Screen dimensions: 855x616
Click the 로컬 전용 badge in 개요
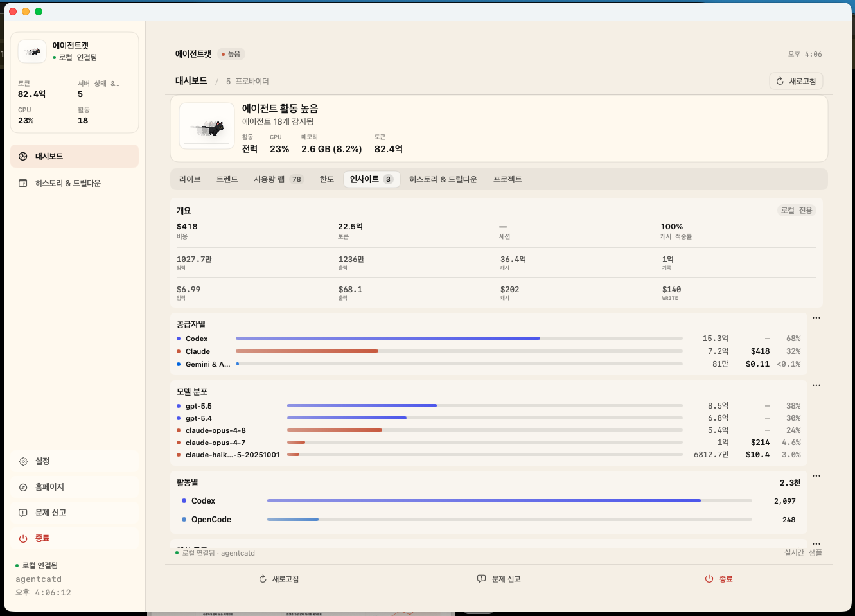pyautogui.click(x=797, y=210)
